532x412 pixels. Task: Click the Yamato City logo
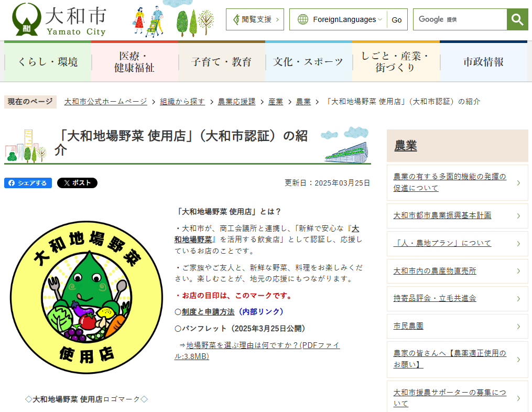point(59,19)
